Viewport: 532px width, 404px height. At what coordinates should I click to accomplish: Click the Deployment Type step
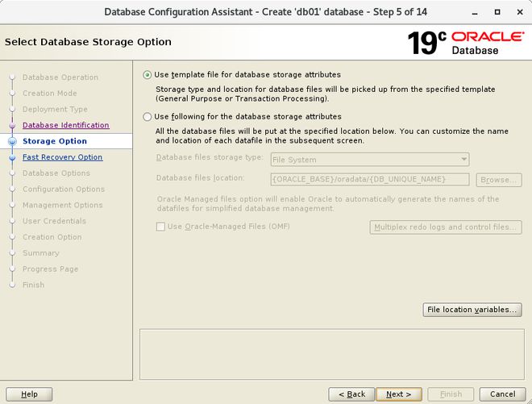tap(55, 110)
